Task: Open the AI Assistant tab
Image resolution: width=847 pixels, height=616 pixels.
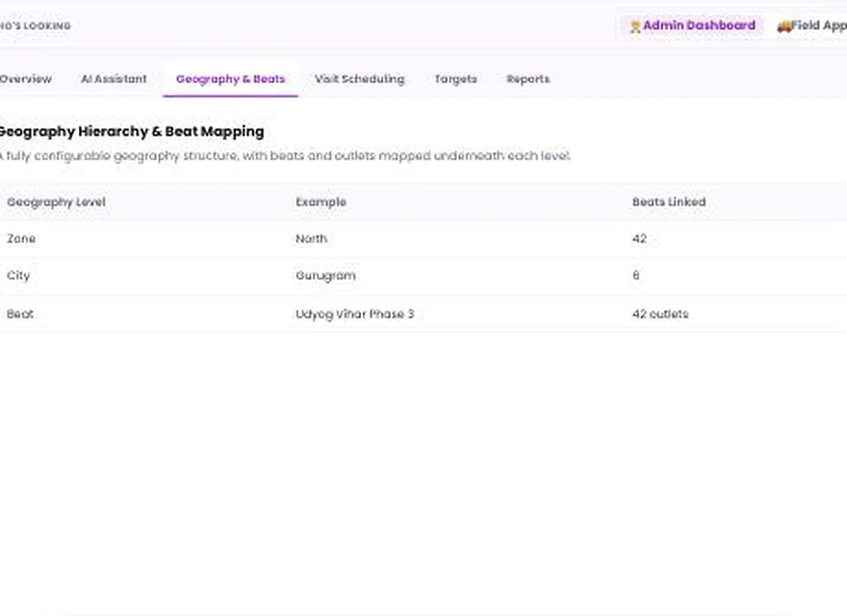Action: point(114,79)
